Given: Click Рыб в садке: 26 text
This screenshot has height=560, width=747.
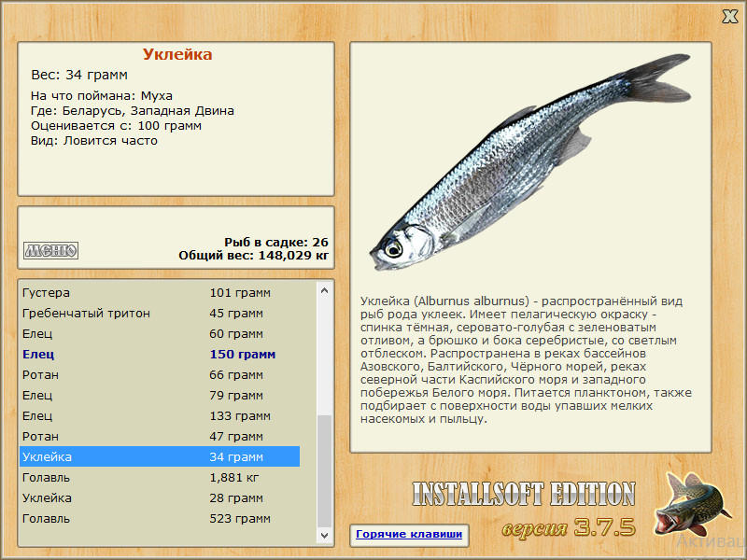Looking at the screenshot, I should point(276,242).
